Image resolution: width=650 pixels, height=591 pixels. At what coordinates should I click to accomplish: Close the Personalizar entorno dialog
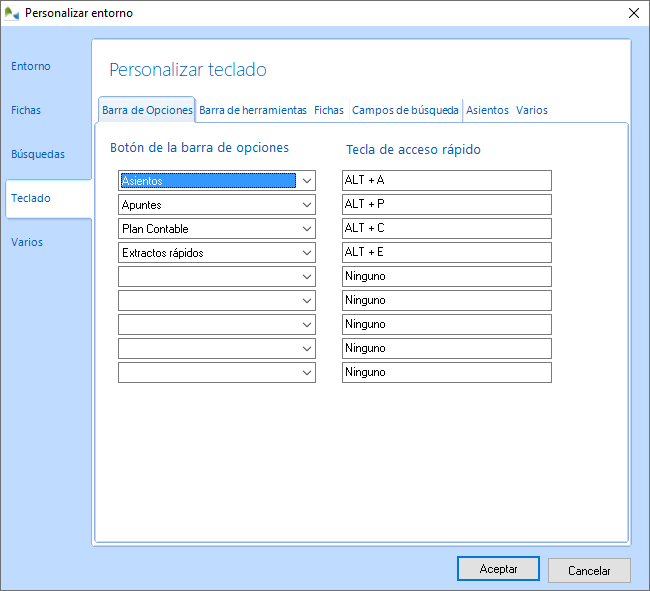point(632,13)
